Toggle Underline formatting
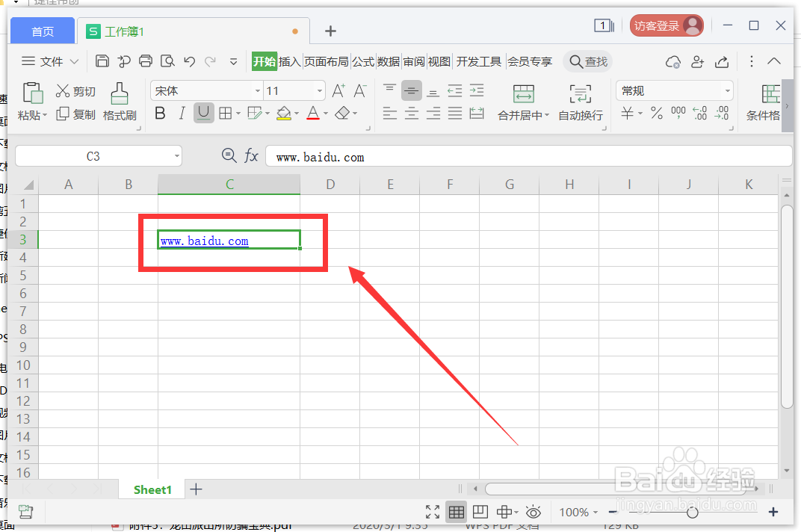This screenshot has height=532, width=801. tap(204, 113)
